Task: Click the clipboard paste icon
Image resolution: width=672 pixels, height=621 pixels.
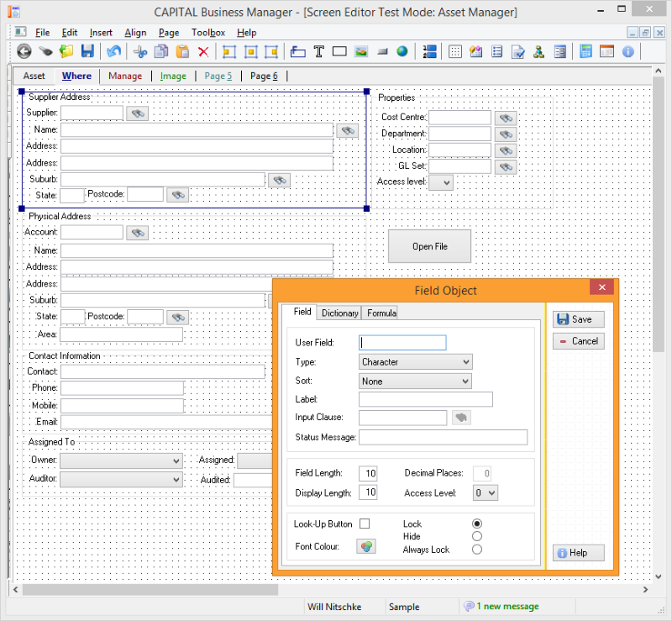Action: (182, 51)
